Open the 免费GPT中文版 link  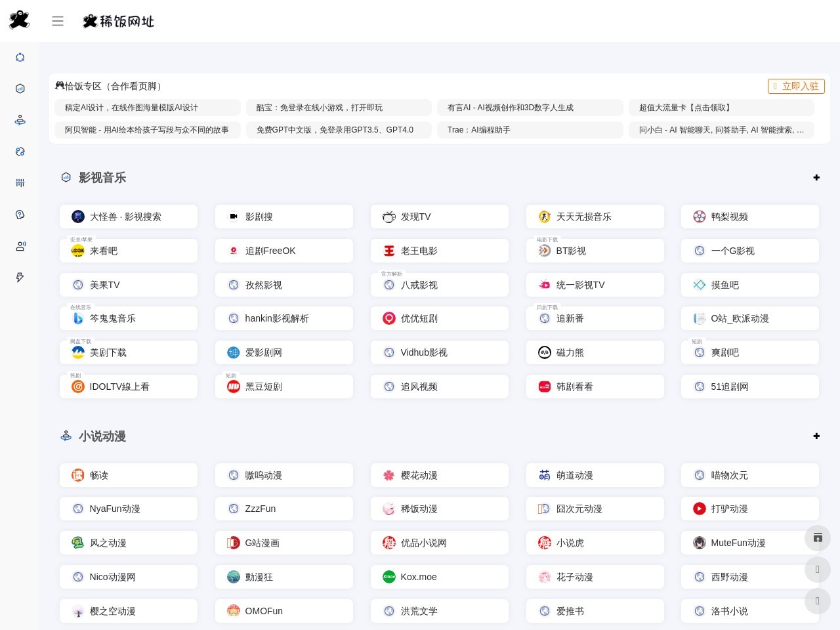tap(339, 130)
